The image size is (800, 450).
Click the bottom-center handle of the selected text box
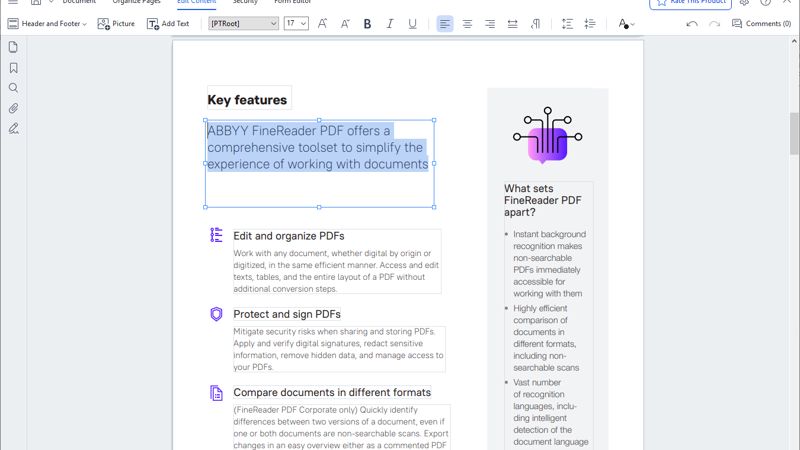coord(319,207)
